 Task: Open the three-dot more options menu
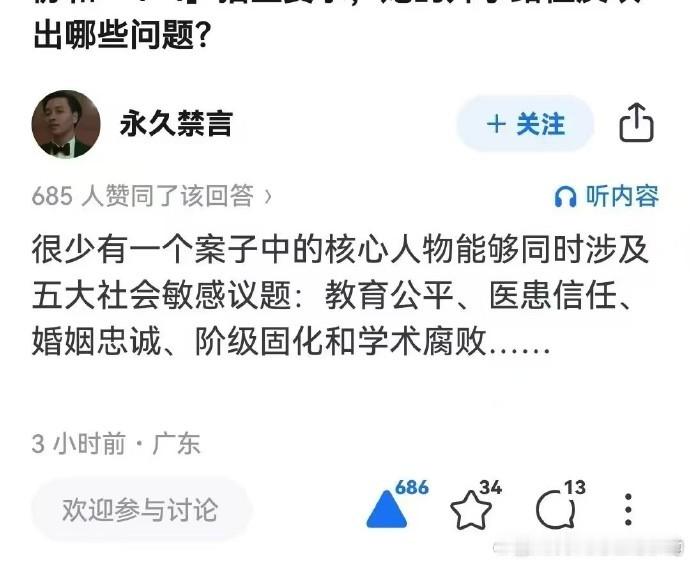coord(628,510)
